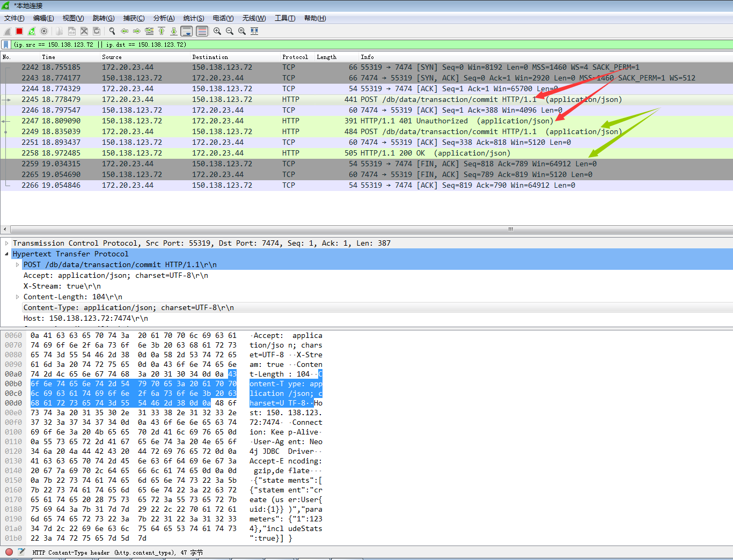The height and width of the screenshot is (560, 733).
Task: Click the filter bookmark icon
Action: [x=6, y=44]
